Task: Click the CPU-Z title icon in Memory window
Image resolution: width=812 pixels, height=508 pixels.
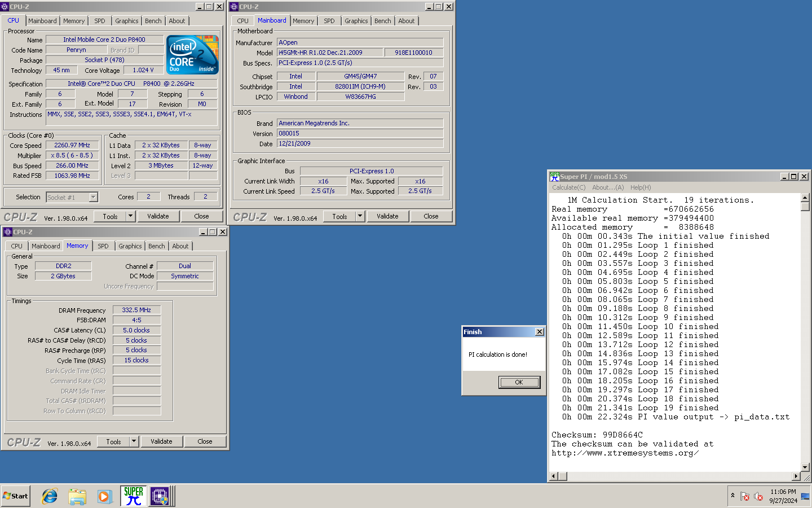Action: click(x=8, y=232)
